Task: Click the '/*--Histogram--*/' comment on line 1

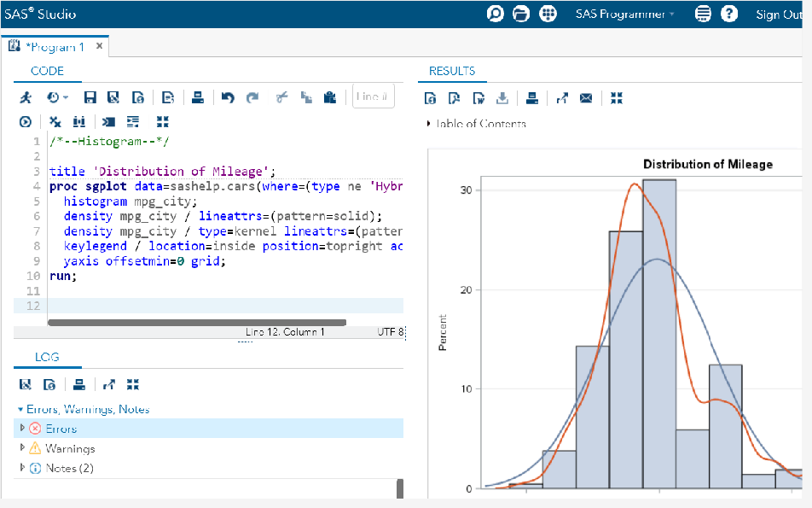Action: click(109, 142)
